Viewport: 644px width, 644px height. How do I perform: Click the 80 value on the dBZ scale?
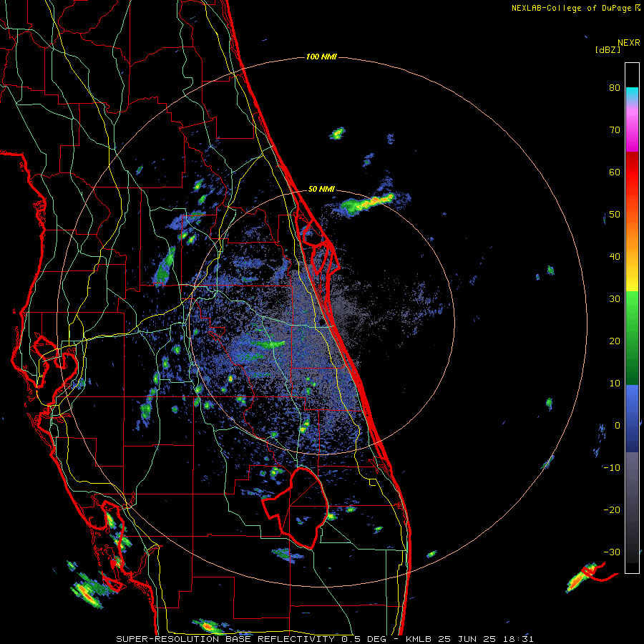pos(615,88)
